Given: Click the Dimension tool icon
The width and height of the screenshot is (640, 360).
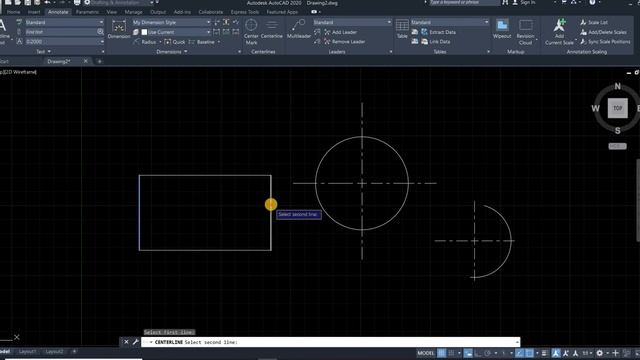Looking at the screenshot, I should click(x=119, y=27).
